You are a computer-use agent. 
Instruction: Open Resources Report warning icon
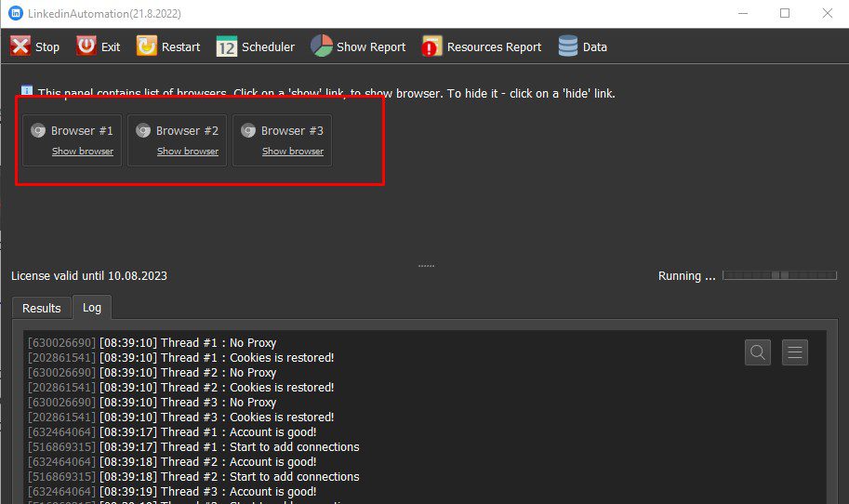pyautogui.click(x=431, y=46)
